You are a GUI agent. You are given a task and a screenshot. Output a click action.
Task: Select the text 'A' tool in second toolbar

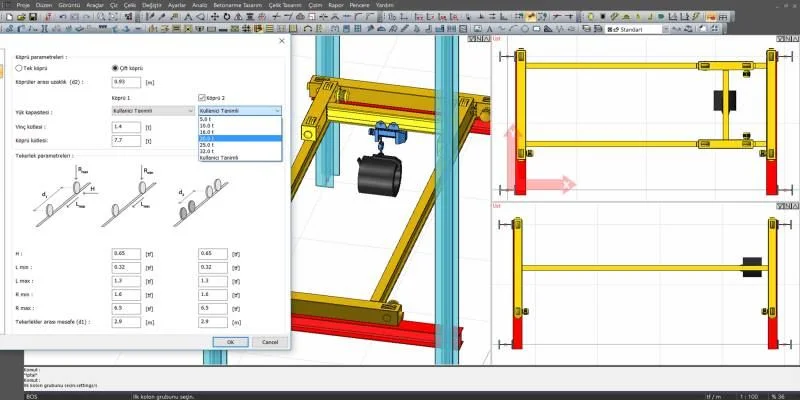pyautogui.click(x=490, y=29)
